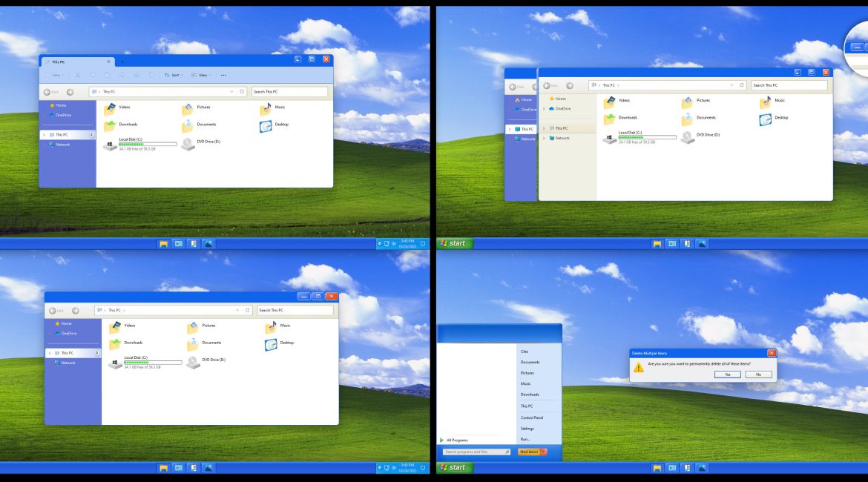Click Delete icon in top-left Explorer toolbar
Screen dimensions: 868x482
[151, 75]
